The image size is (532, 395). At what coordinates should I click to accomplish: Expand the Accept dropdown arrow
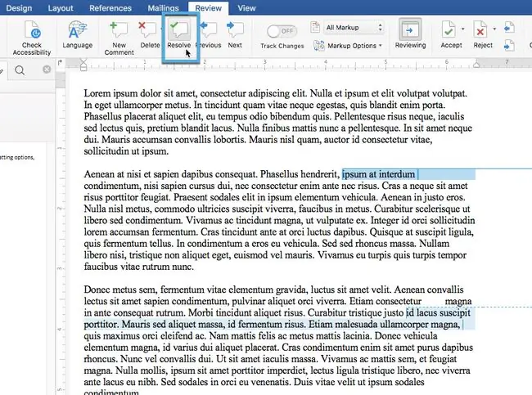(463, 29)
